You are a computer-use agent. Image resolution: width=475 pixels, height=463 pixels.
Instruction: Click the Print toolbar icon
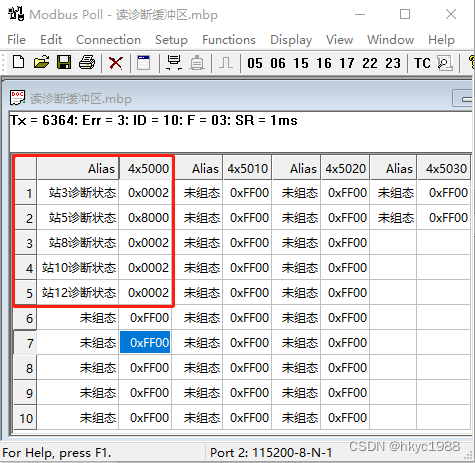coord(87,62)
